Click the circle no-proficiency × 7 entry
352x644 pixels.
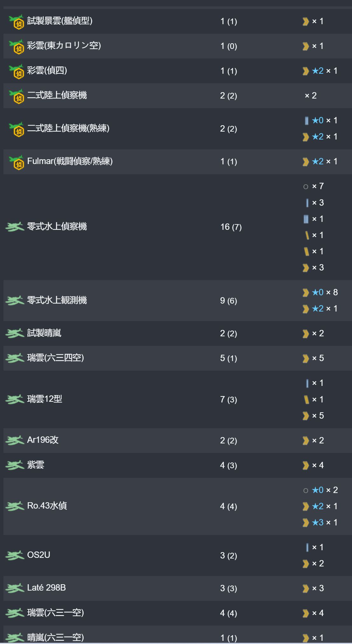tap(314, 186)
